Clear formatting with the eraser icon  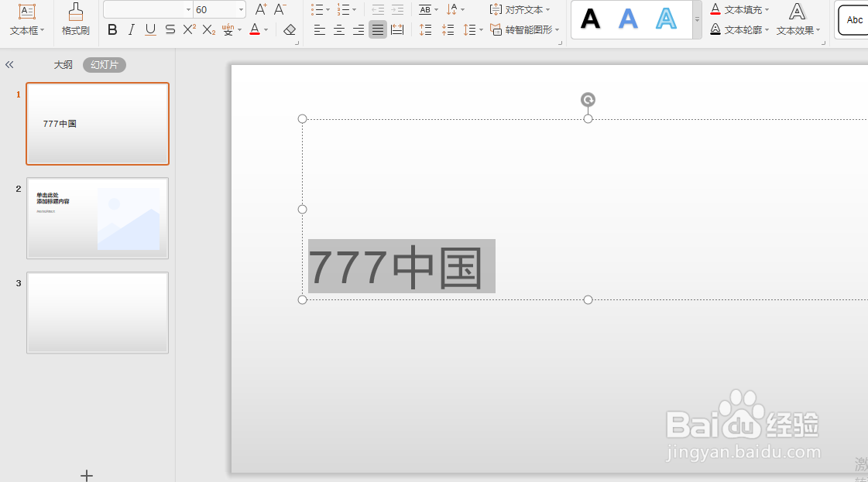pos(289,29)
